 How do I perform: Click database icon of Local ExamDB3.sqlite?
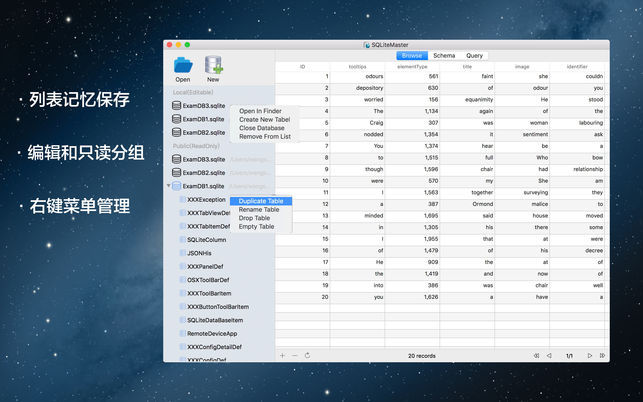click(176, 105)
